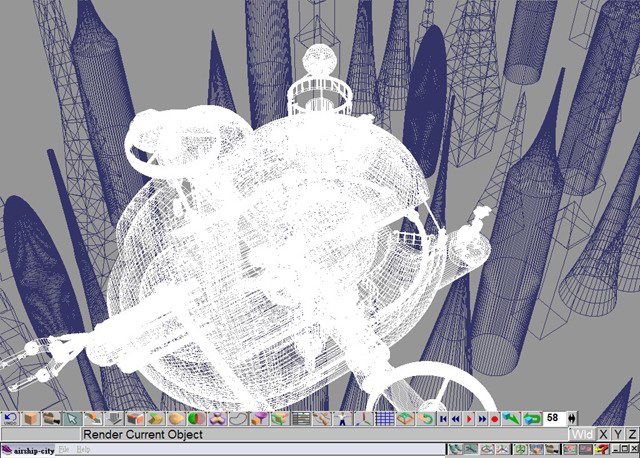Select the spline curve drawing icon
Screen dimensions: 640x458
238,419
